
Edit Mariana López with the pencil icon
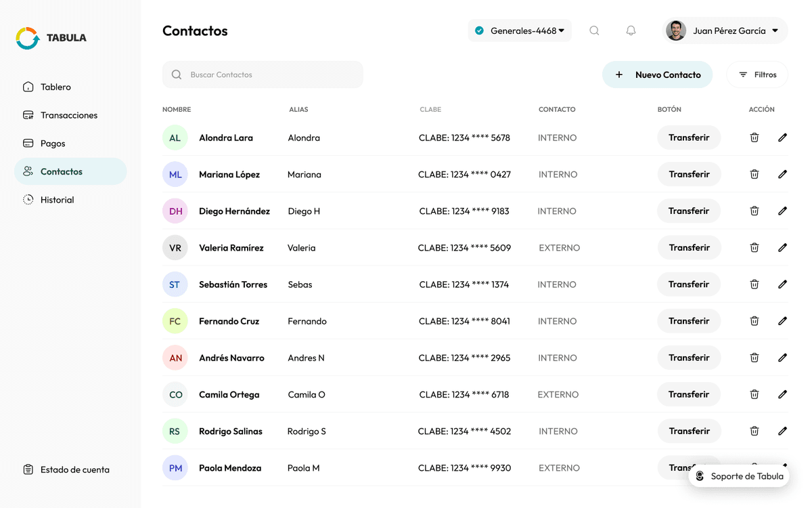coord(782,174)
